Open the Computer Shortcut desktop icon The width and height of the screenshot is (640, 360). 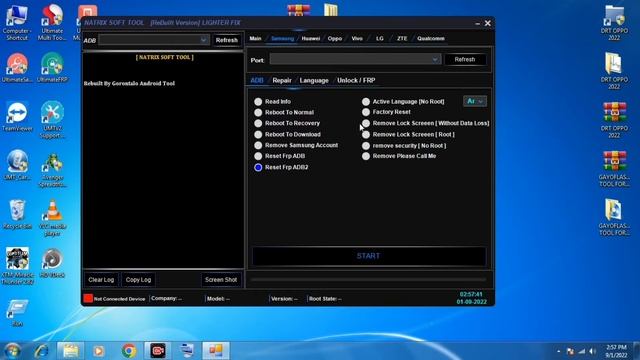click(x=17, y=23)
